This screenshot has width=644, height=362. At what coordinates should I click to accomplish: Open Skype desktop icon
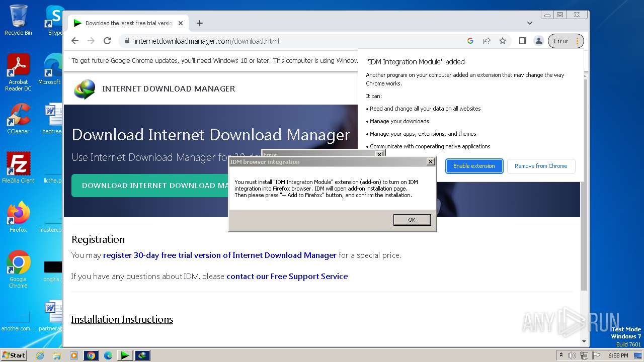tap(54, 20)
